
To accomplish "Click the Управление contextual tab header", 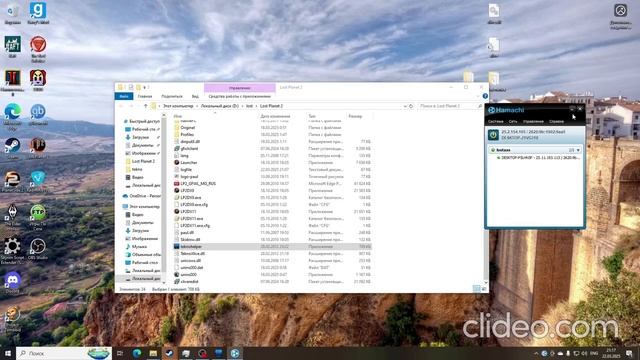I will point(240,88).
